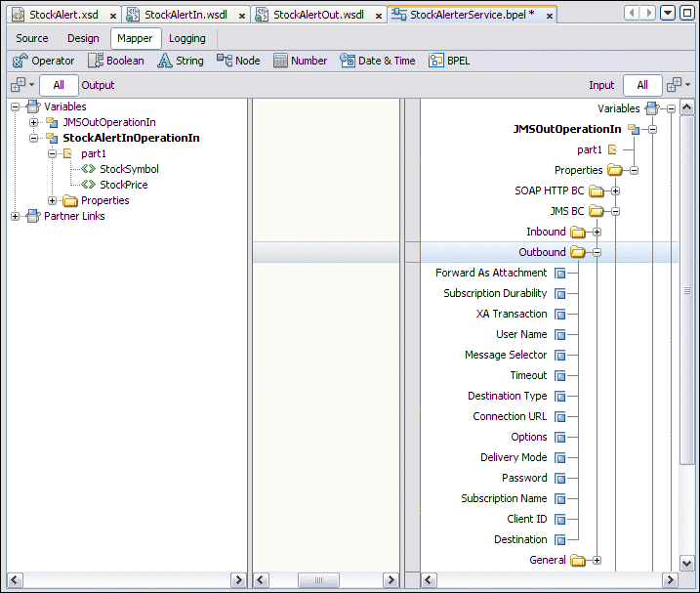Viewport: 700px width, 593px height.
Task: Click Forward As Attachment property icon
Action: [x=559, y=273]
